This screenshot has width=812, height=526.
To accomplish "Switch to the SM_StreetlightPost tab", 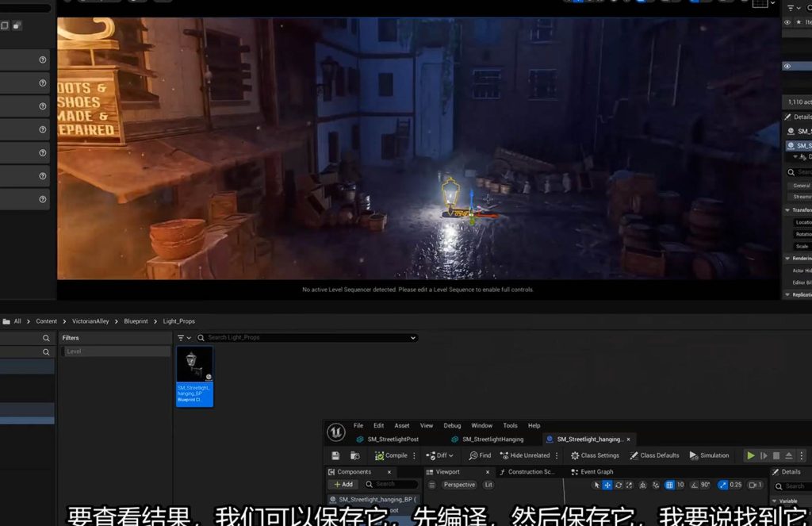I will coord(392,439).
